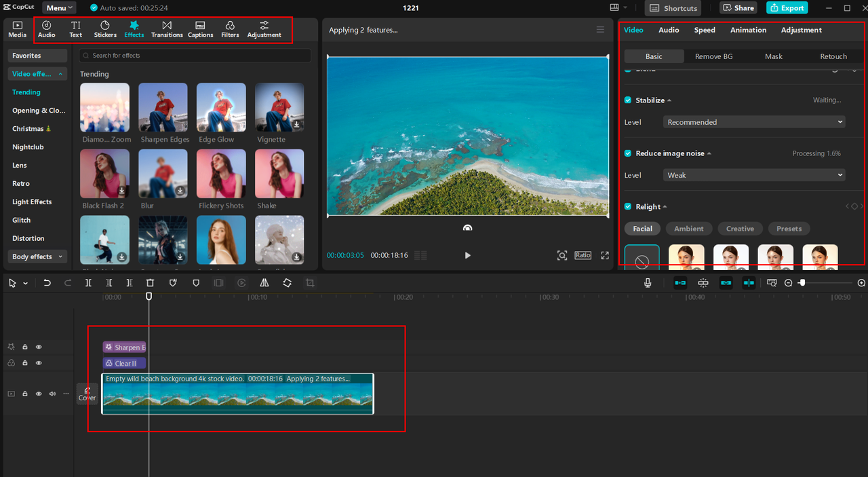Screen dimensions: 868x477
Task: Start voice recording with microphone icon
Action: 648,283
